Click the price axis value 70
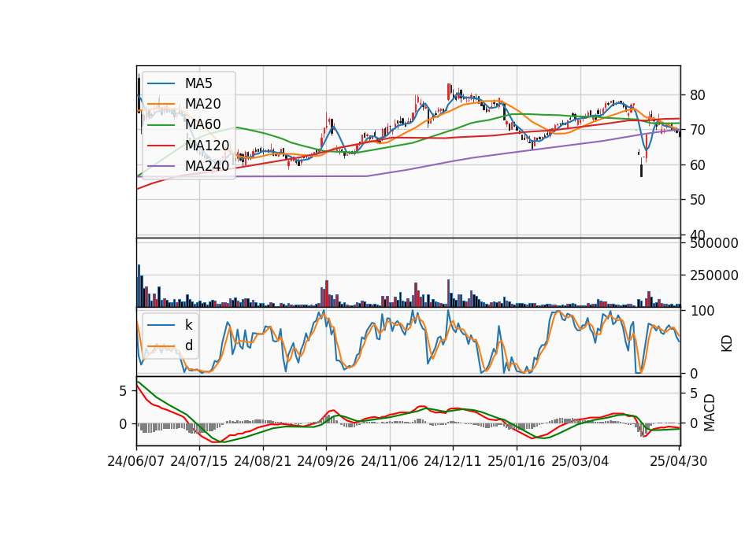This screenshot has width=756, height=543. pos(697,130)
